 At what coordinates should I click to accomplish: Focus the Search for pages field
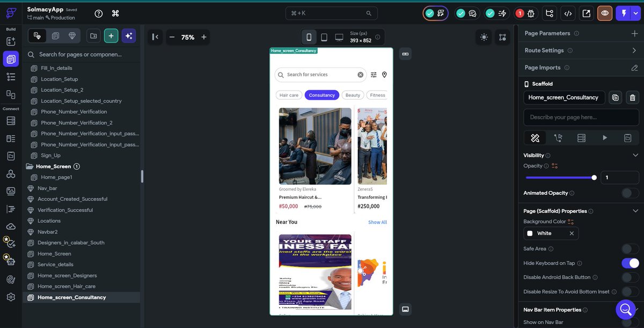click(80, 54)
